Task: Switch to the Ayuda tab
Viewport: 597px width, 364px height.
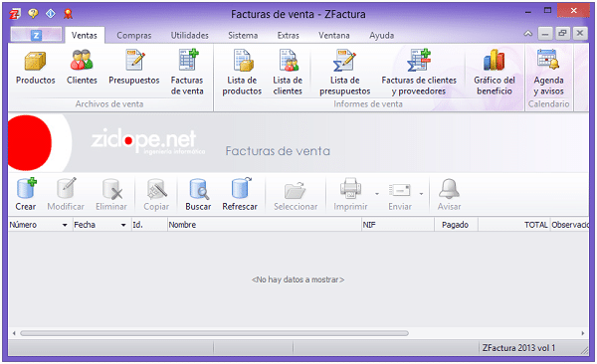Action: [x=381, y=36]
